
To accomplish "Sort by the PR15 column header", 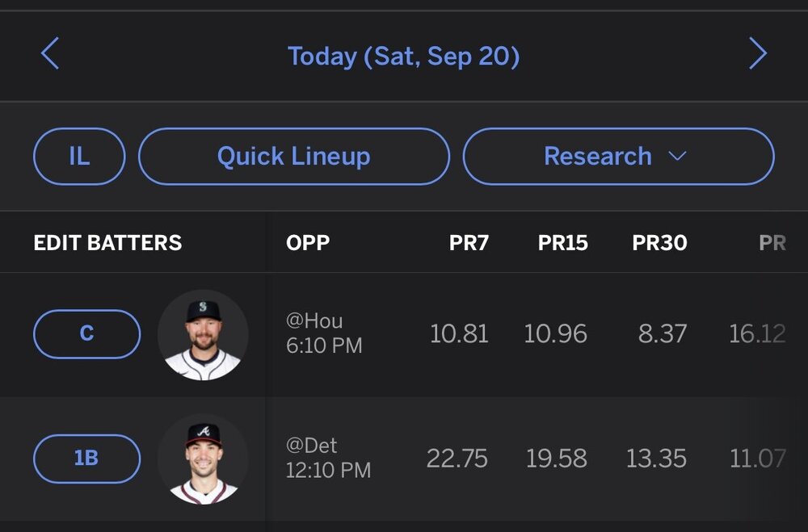I will click(x=562, y=243).
